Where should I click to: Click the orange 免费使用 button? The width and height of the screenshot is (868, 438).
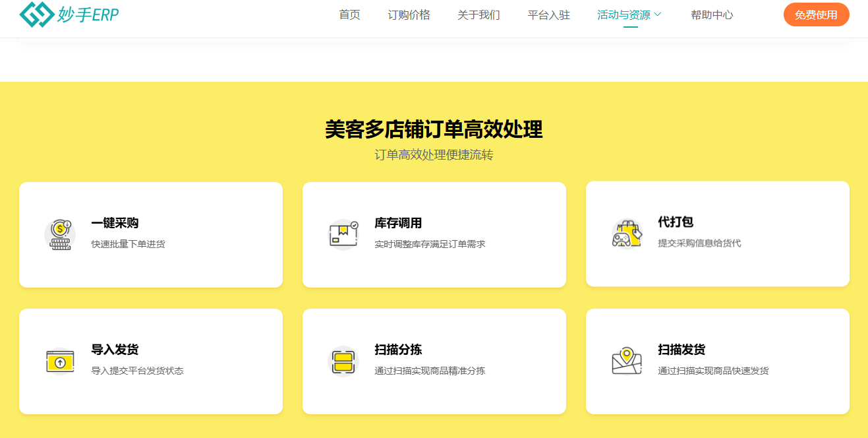coord(816,13)
